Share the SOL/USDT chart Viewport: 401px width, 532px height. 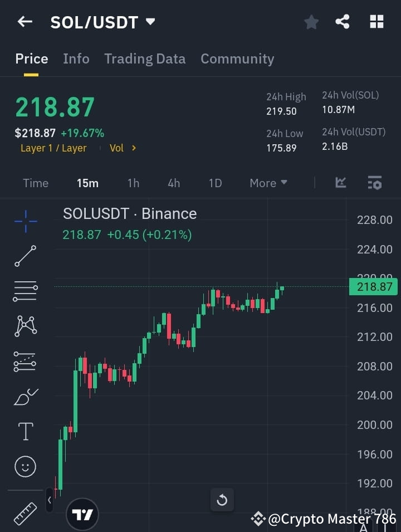point(343,22)
